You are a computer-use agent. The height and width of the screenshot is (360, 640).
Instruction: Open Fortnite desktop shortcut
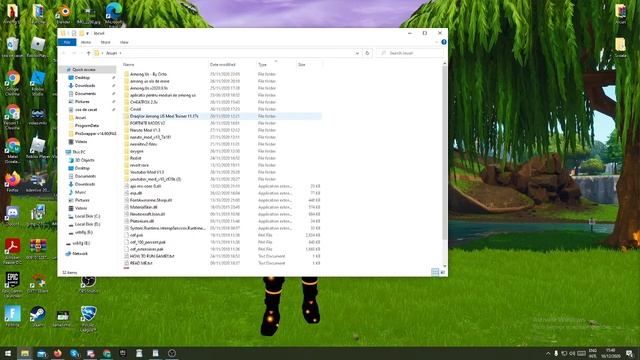click(13, 317)
